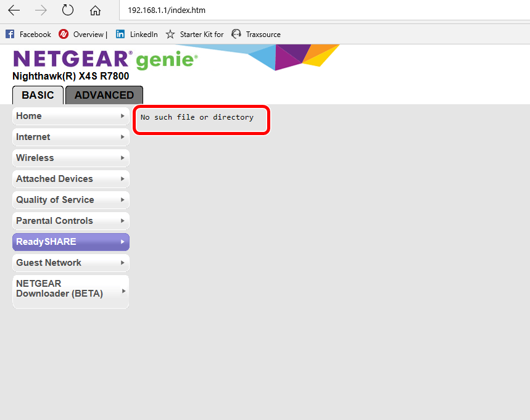Click the Traxsource headphones icon
530x420 pixels.
click(x=236, y=34)
